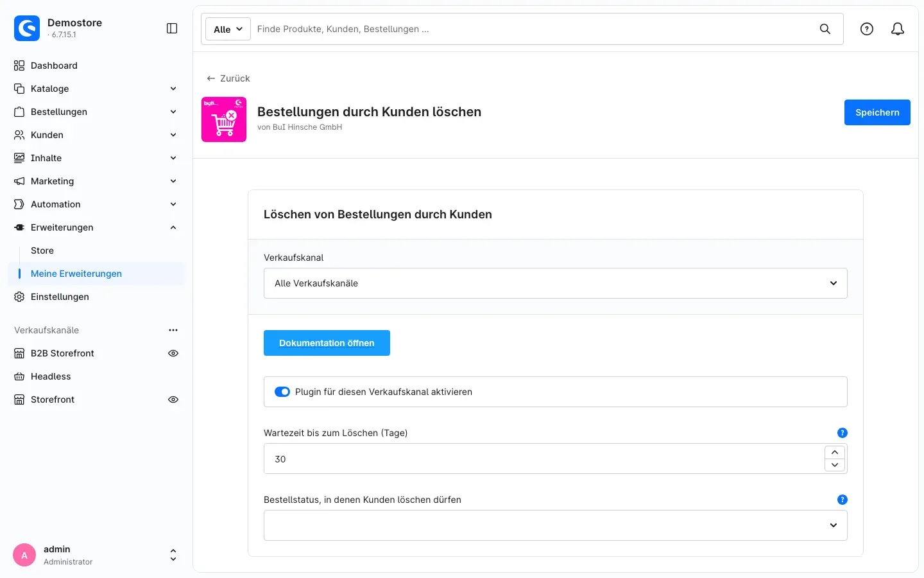
Task: Expand the Kataloge menu chevron
Action: [x=173, y=89]
